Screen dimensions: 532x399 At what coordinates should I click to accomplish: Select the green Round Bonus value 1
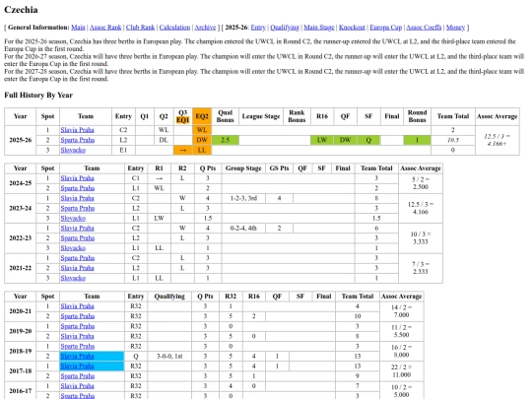tap(417, 140)
